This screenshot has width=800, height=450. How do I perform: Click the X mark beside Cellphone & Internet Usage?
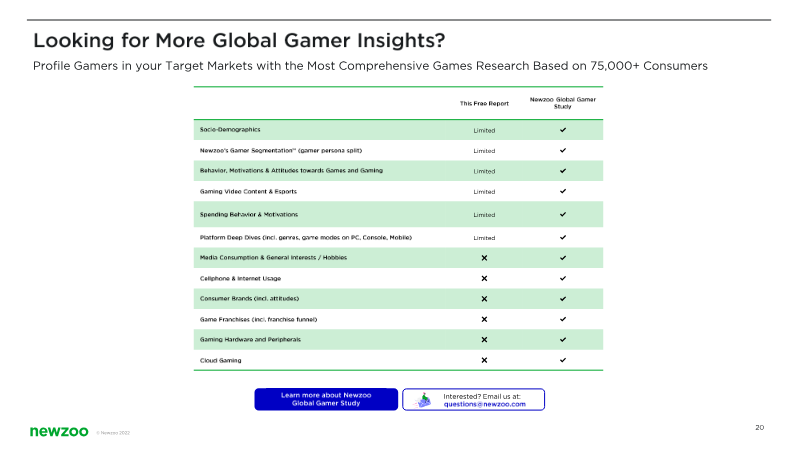point(484,278)
